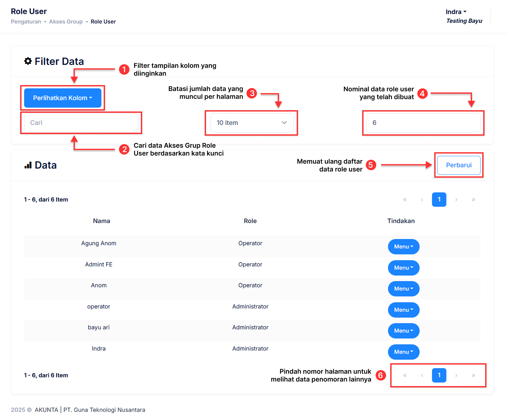Open the Pengaturan breadcrumb link

[x=26, y=22]
